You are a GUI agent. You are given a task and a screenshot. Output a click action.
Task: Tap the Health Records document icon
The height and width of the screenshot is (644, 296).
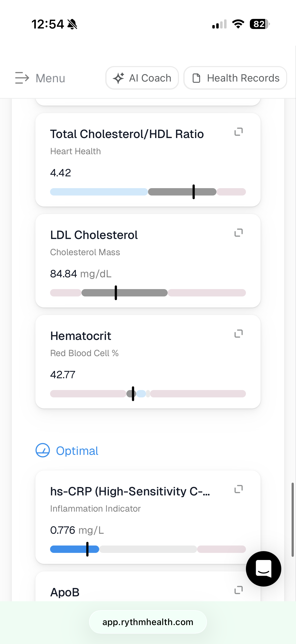click(196, 78)
